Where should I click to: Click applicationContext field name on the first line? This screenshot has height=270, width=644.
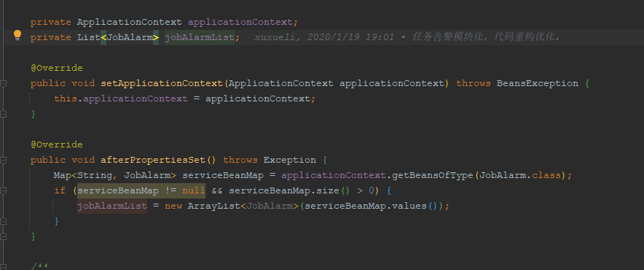point(240,22)
